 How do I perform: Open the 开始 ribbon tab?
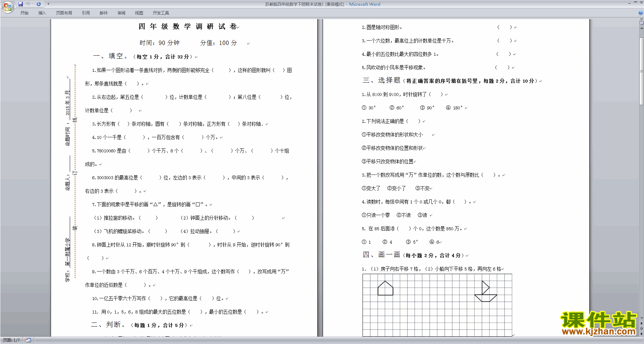[x=24, y=13]
